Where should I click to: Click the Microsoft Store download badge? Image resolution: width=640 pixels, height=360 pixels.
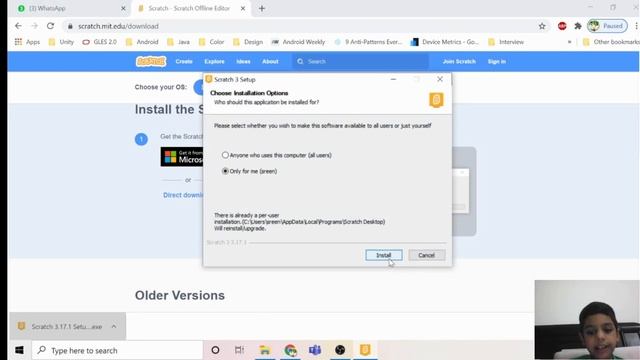click(x=182, y=157)
